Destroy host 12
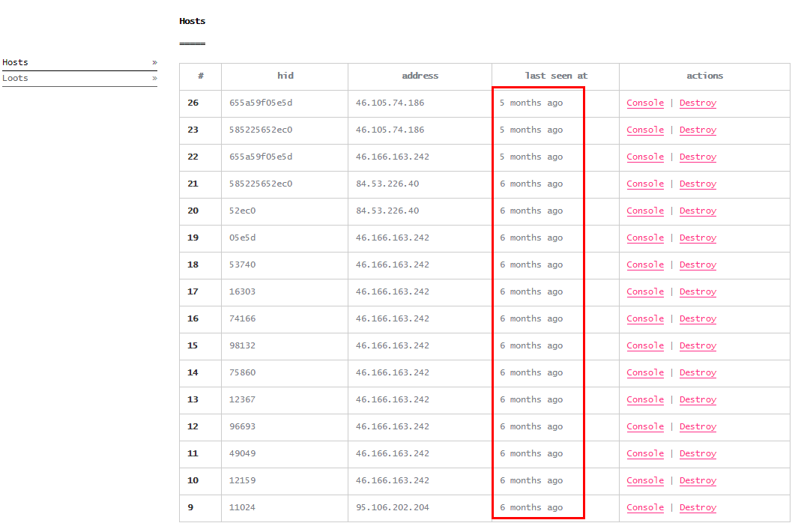Viewport: 798px width, 532px height. coord(698,426)
